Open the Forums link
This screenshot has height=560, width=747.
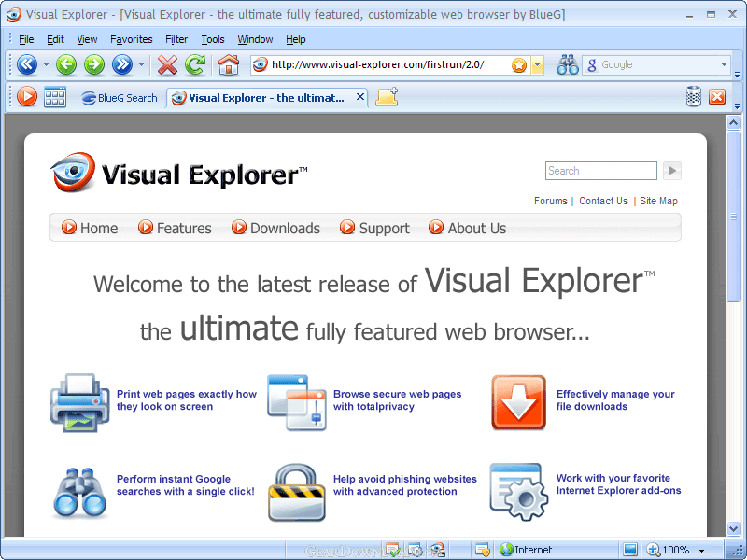(x=550, y=201)
